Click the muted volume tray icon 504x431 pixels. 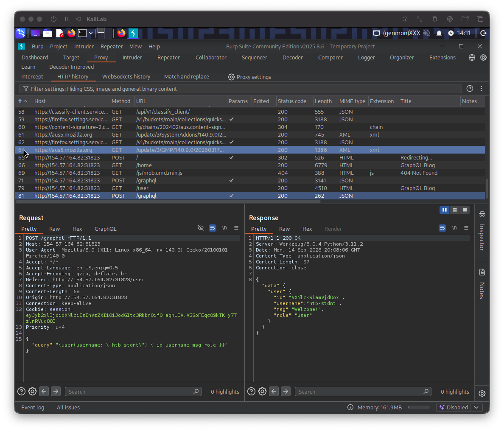(426, 33)
